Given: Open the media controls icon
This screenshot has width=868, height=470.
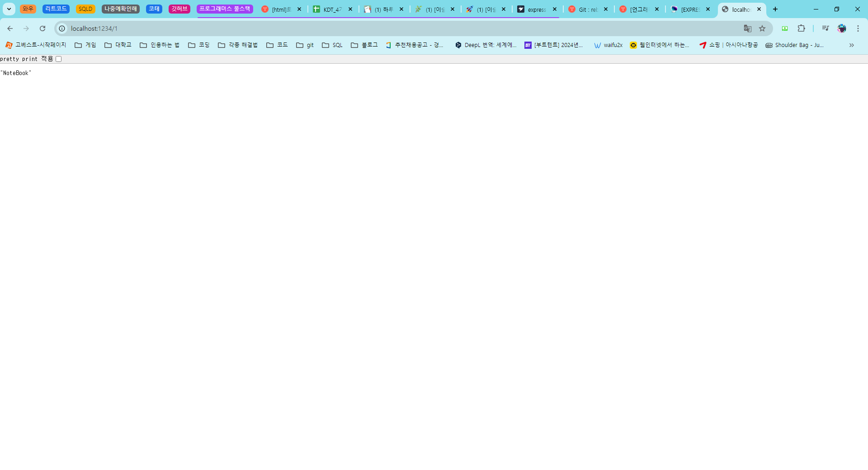Looking at the screenshot, I should [826, 28].
